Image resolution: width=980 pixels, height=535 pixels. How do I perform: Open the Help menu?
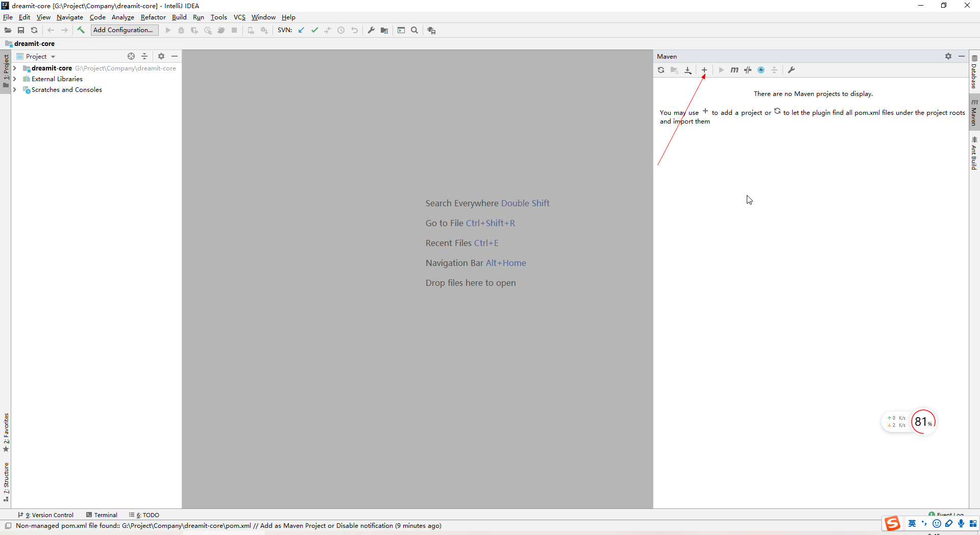(x=288, y=17)
